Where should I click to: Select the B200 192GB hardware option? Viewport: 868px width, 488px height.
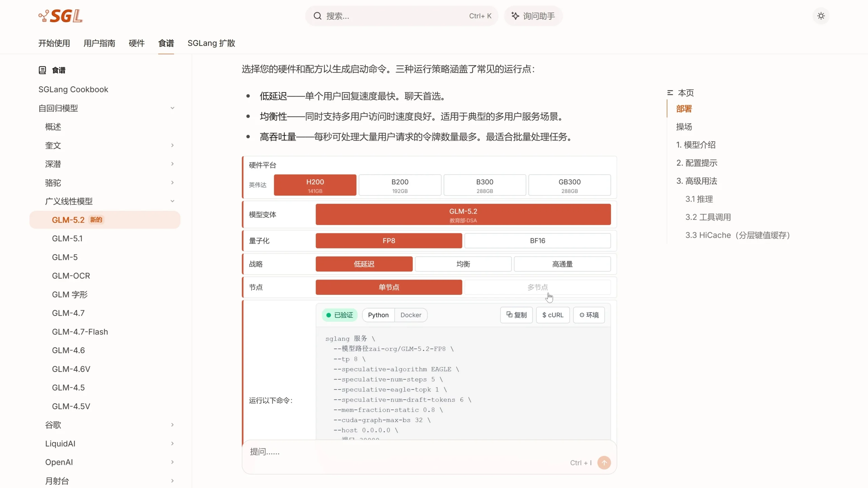tap(400, 185)
